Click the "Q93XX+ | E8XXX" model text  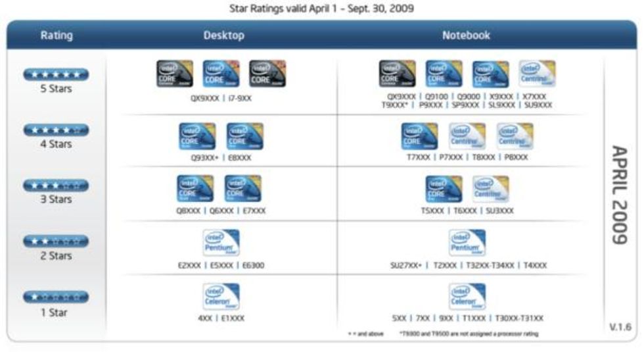(221, 157)
